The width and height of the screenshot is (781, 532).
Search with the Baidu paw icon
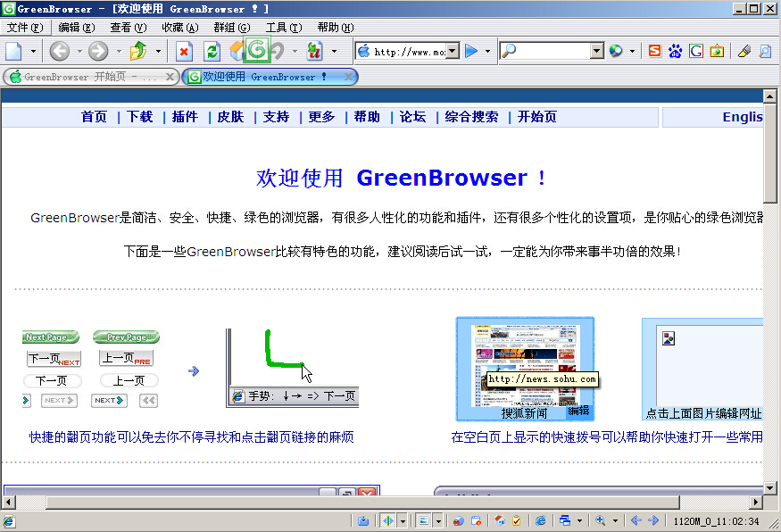point(675,51)
